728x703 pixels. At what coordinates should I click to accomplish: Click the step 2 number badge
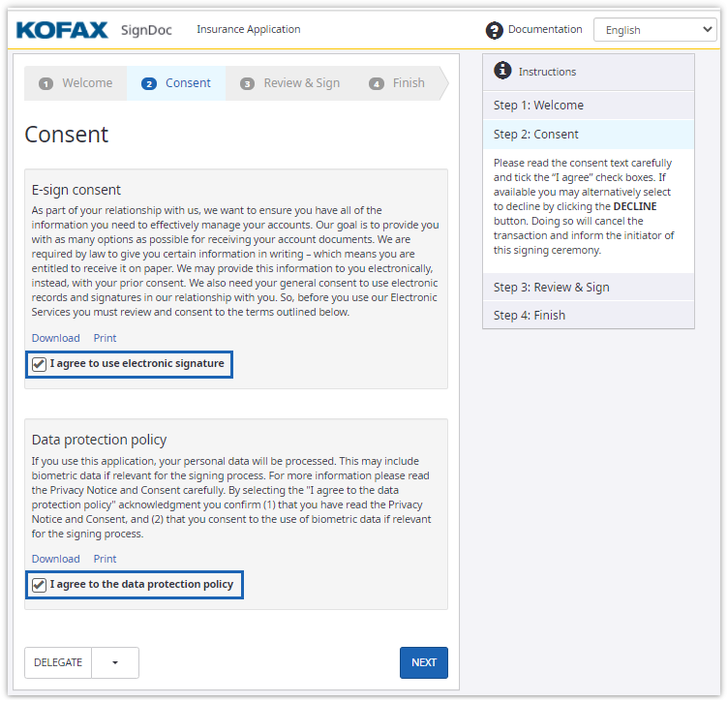pyautogui.click(x=148, y=83)
